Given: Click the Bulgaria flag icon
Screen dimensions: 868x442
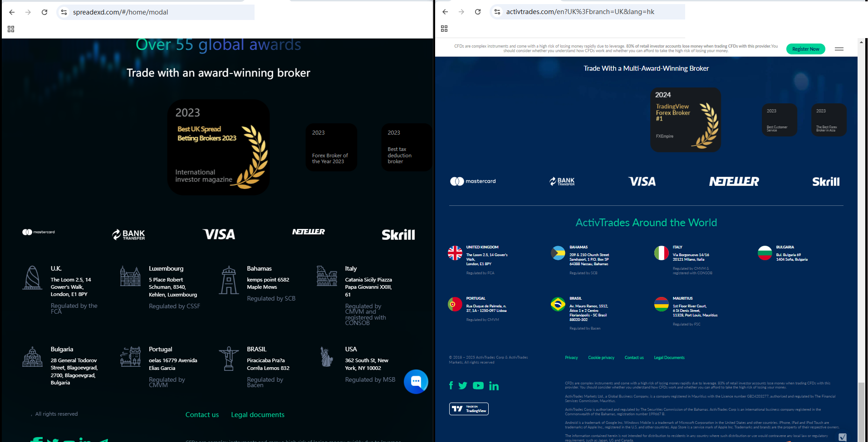Looking at the screenshot, I should (x=765, y=253).
